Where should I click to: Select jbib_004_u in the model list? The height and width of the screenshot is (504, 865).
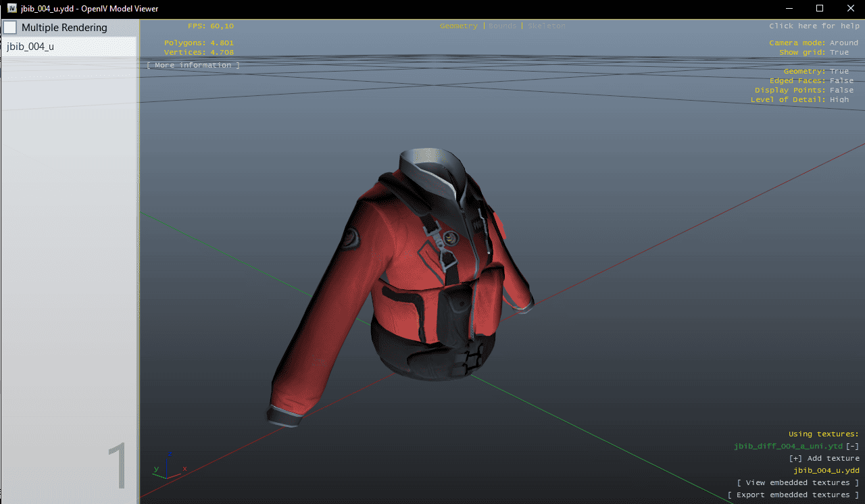pos(30,47)
